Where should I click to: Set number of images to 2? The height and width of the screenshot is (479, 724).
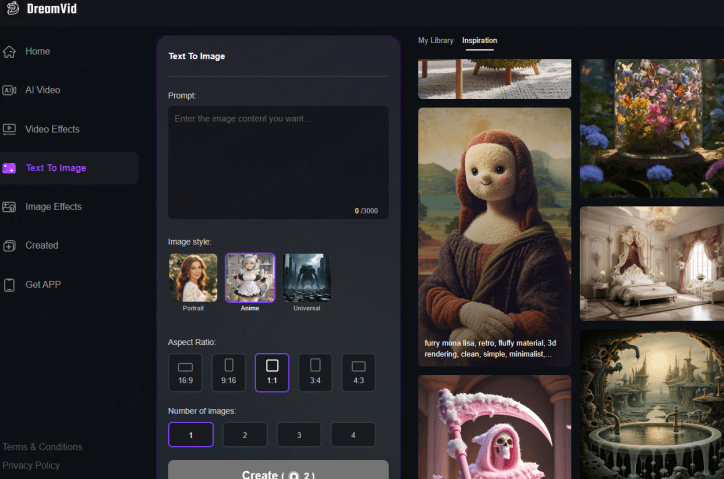coord(245,435)
